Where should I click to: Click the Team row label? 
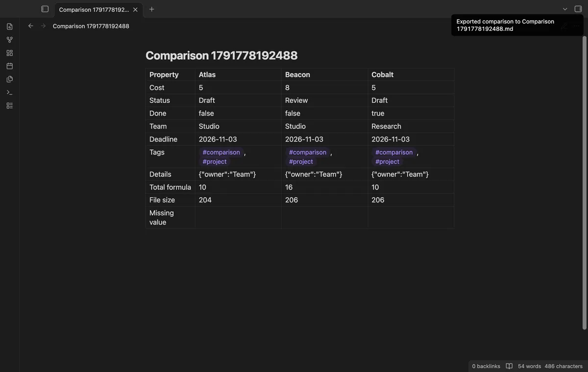click(x=158, y=126)
